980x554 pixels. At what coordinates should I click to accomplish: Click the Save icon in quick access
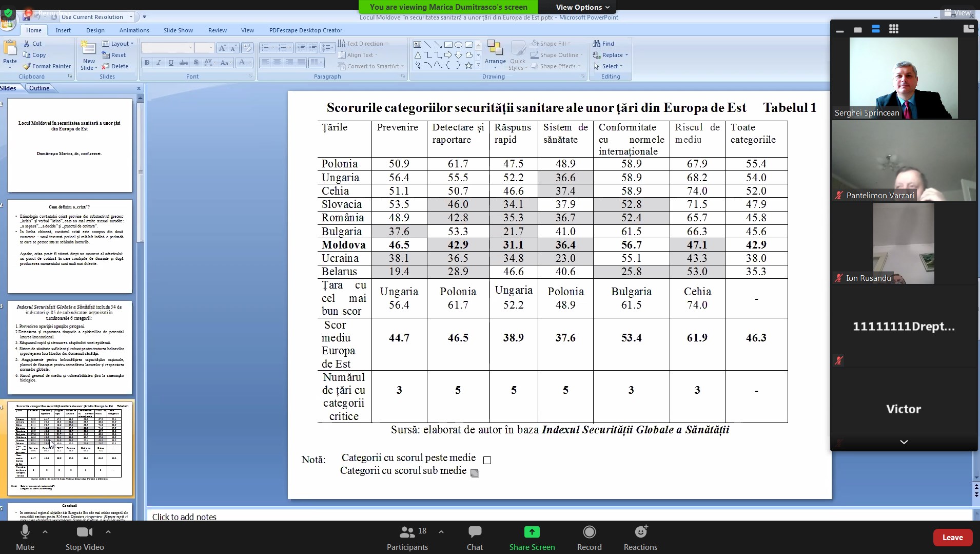tap(26, 17)
